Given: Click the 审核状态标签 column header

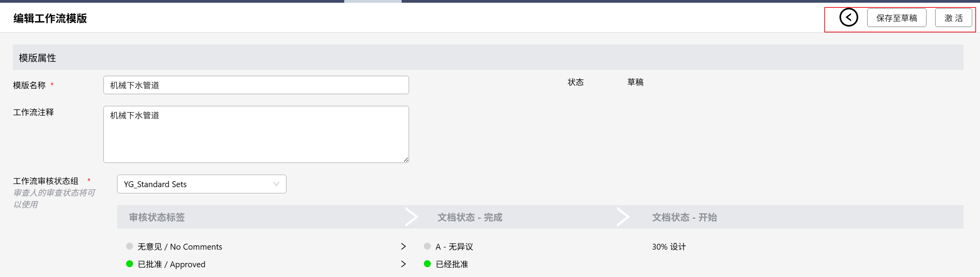Looking at the screenshot, I should 157,217.
